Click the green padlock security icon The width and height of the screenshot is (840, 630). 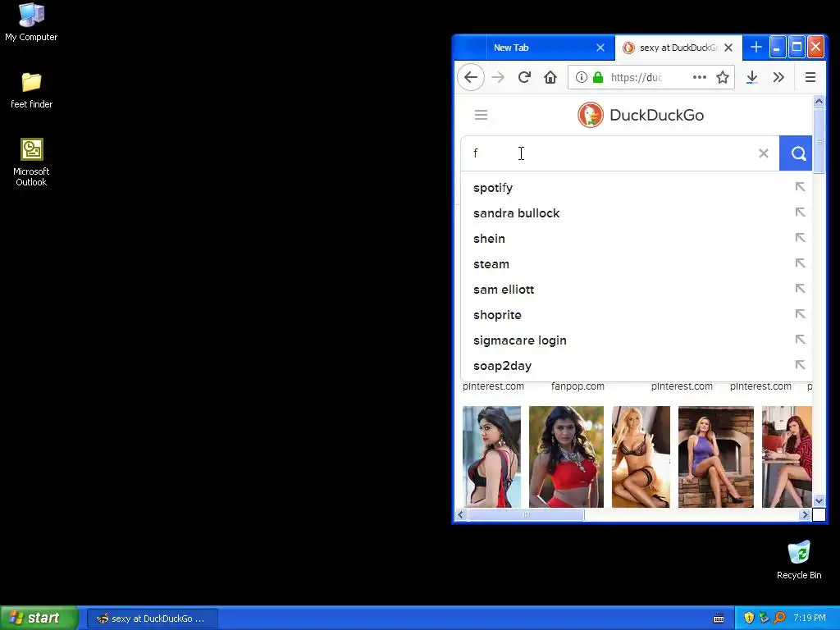pos(598,77)
